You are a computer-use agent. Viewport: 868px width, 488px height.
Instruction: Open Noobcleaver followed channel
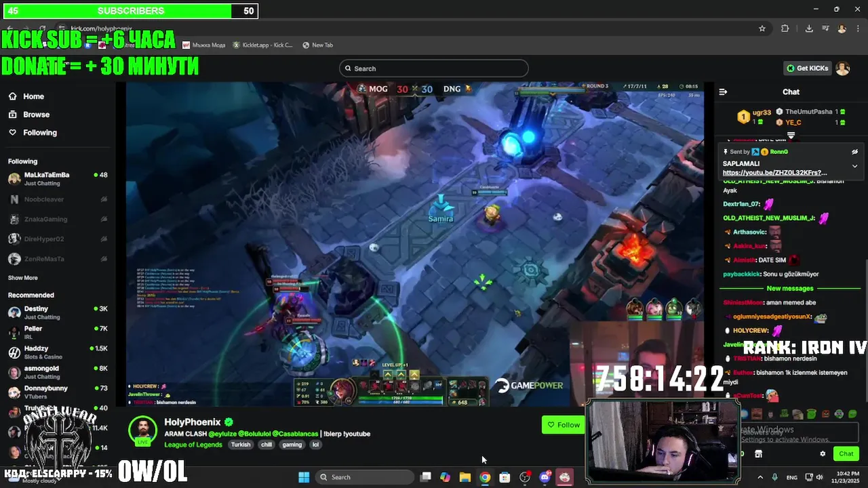(x=58, y=199)
